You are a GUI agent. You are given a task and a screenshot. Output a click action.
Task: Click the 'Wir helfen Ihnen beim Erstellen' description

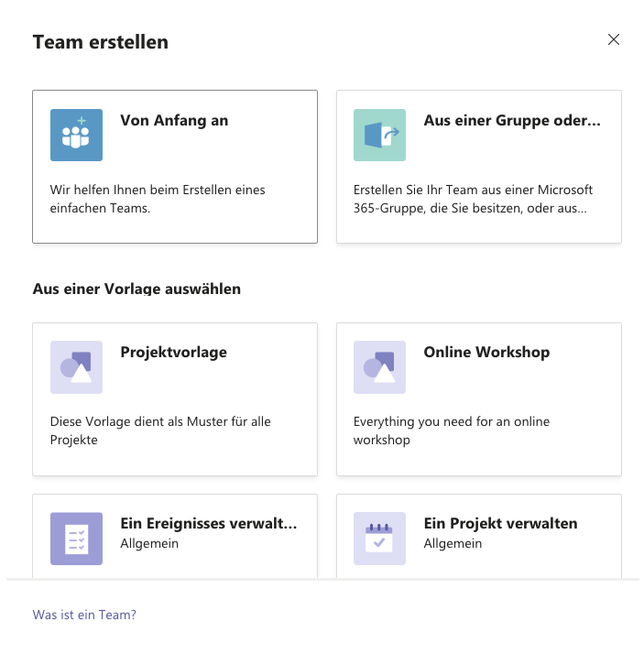[157, 199]
